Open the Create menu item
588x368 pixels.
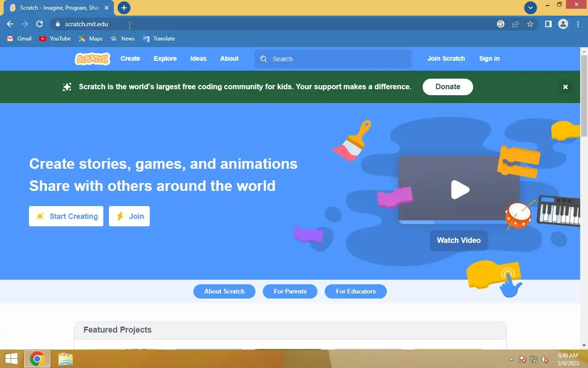130,58
